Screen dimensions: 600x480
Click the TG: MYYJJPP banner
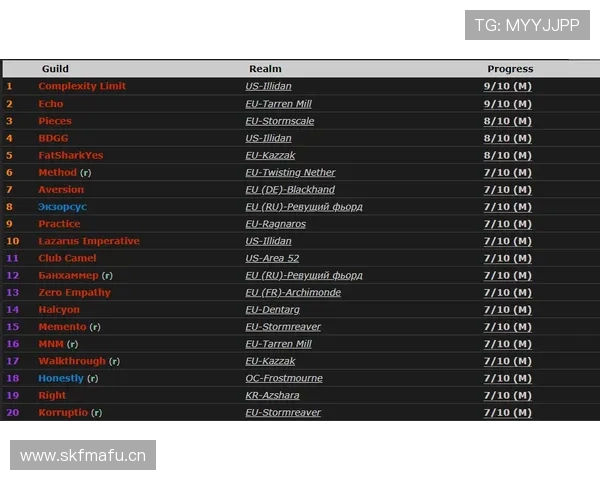coord(527,25)
